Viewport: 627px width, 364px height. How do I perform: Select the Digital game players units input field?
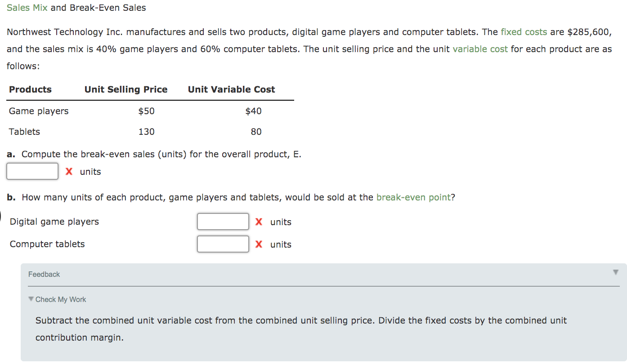223,222
